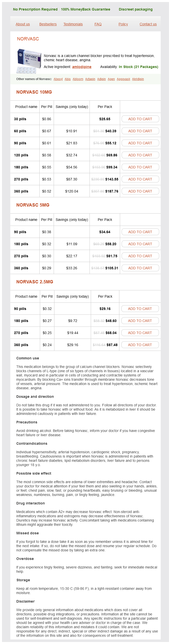The image size is (171, 644).
Task: Open the Testimonials page
Action: point(73,24)
